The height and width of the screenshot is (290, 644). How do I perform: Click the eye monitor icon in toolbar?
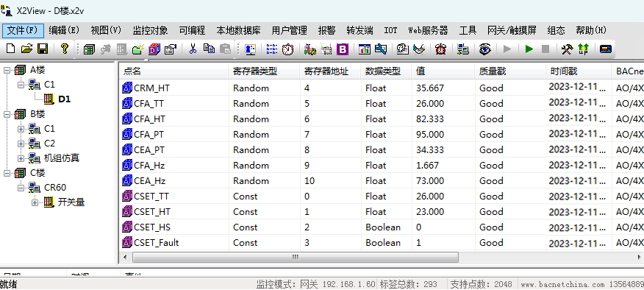[484, 49]
